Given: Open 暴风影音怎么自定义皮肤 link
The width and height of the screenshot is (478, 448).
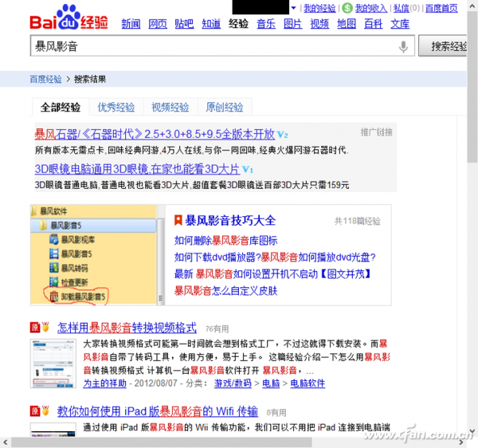Looking at the screenshot, I should coord(225,291).
